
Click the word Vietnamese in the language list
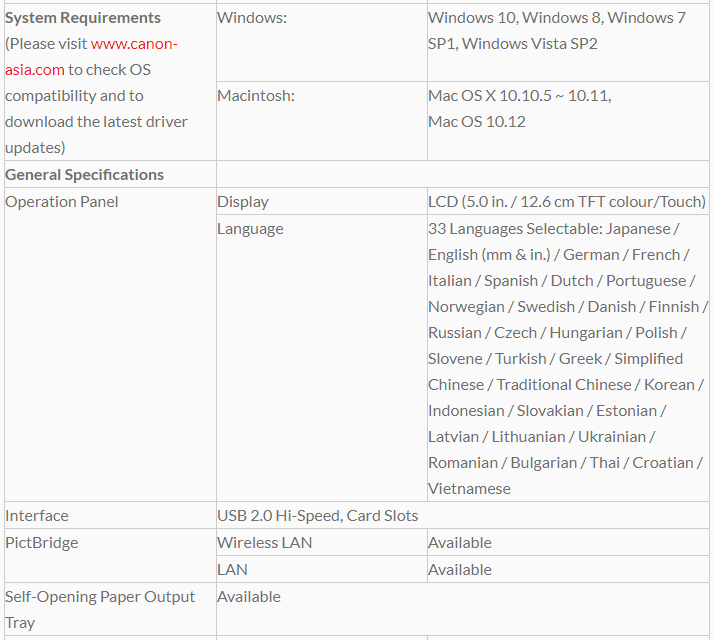click(x=469, y=489)
